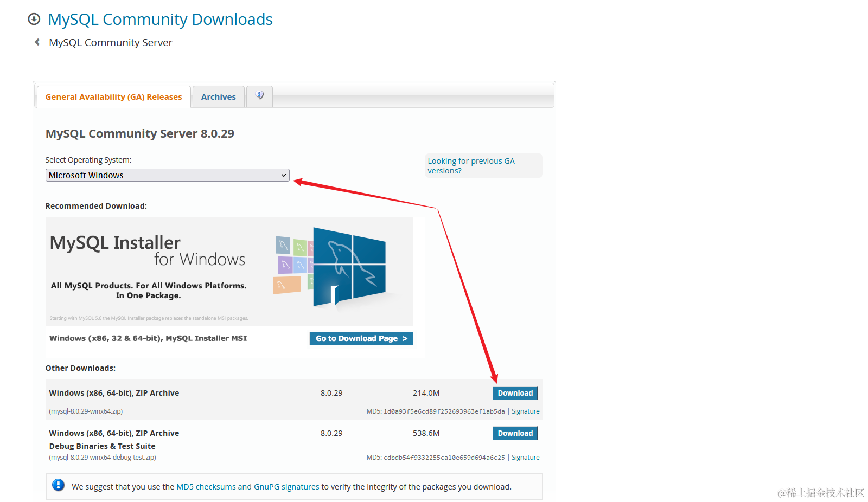This screenshot has height=502, width=868.
Task: Click the Select Operating System: label
Action: (88, 160)
